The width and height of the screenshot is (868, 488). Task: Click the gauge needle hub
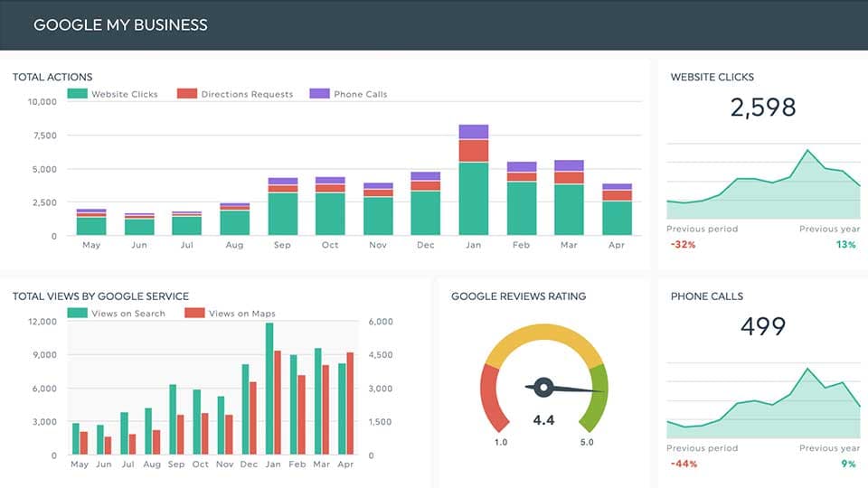point(543,388)
